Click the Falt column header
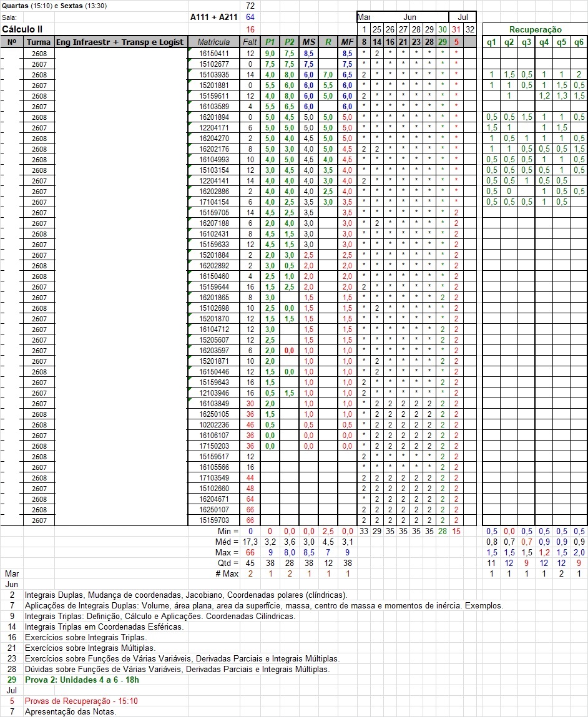 point(250,42)
